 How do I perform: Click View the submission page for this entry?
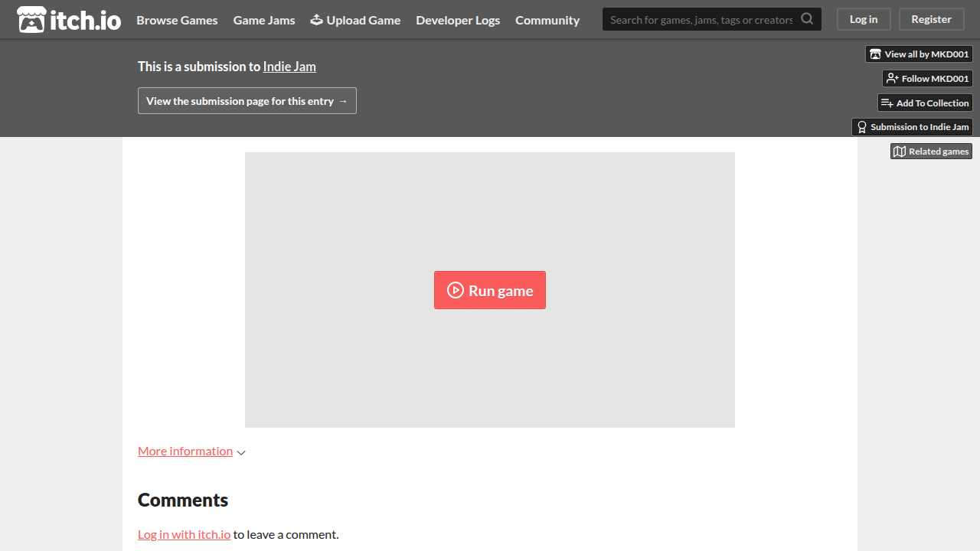(247, 101)
